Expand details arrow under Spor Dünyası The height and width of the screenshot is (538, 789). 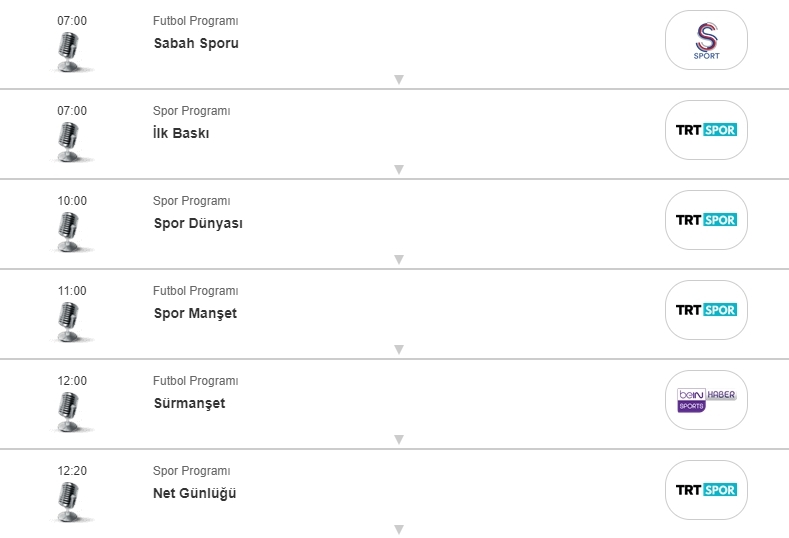coord(398,260)
